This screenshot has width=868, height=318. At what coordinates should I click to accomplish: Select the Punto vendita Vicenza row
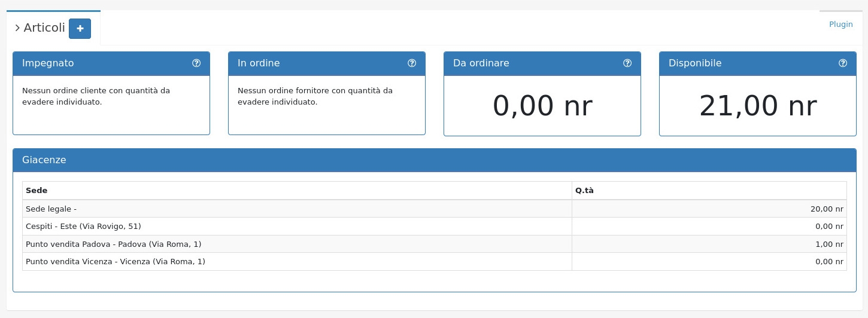pos(115,262)
